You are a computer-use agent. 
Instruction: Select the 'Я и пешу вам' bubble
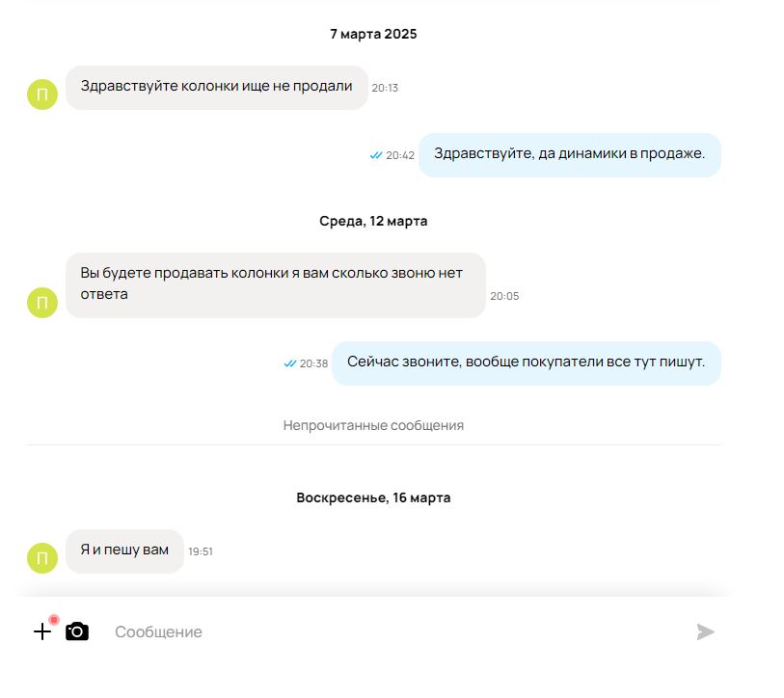pos(124,551)
